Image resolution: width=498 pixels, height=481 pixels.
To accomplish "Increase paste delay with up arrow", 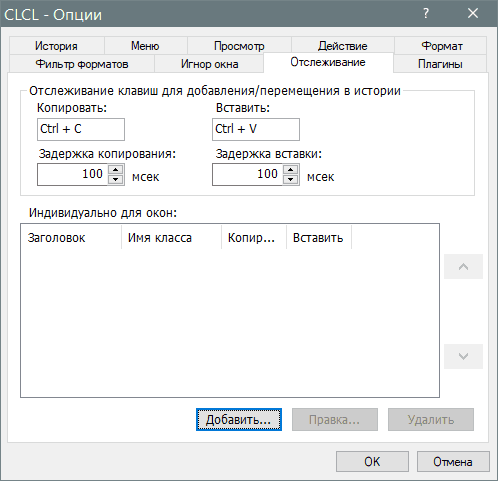I will point(291,169).
